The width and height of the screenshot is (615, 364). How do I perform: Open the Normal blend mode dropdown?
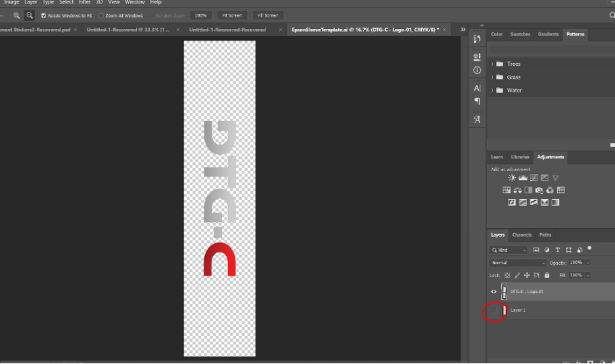(x=518, y=263)
